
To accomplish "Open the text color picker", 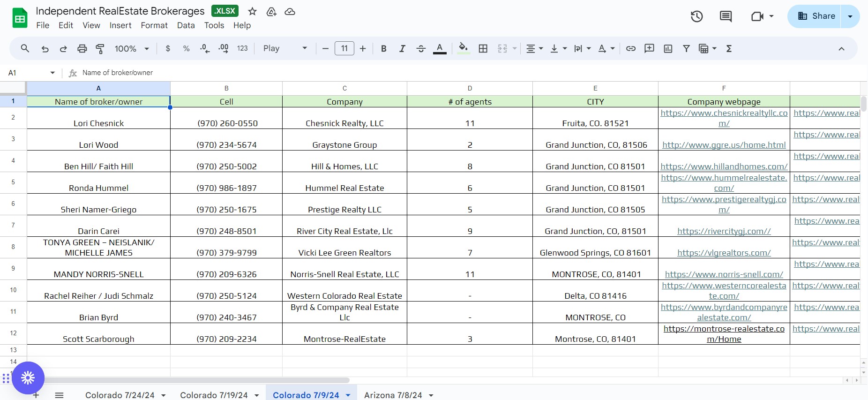I will coord(440,48).
